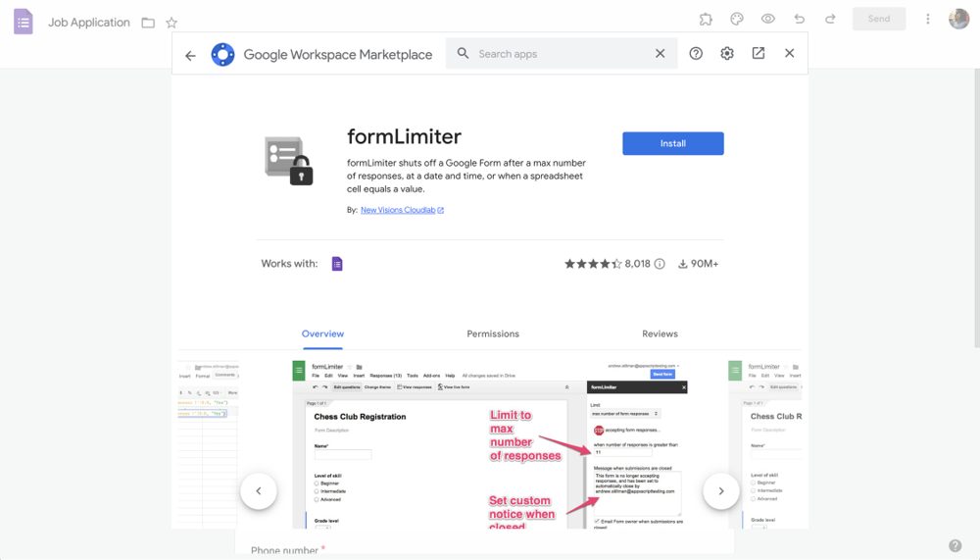Install the formLimiter add-on
The width and height of the screenshot is (980, 560).
(x=672, y=143)
